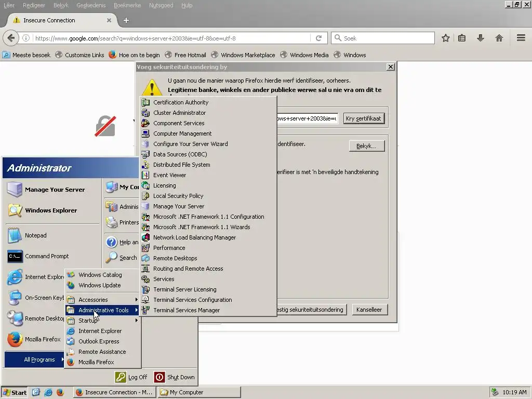Open Computer Management
532x399 pixels.
tap(208, 134)
